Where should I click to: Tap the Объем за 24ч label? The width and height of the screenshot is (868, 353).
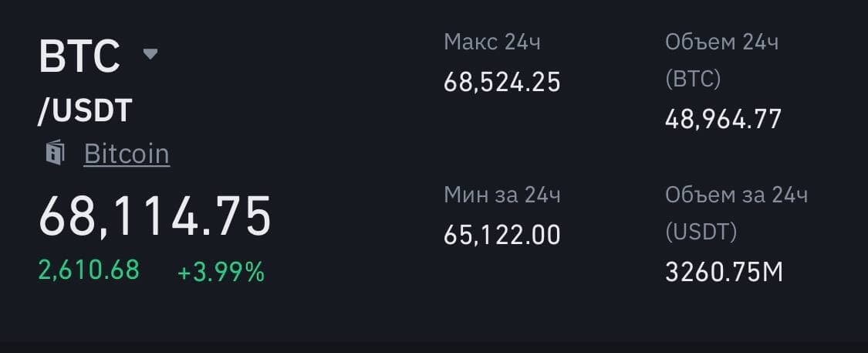[736, 195]
